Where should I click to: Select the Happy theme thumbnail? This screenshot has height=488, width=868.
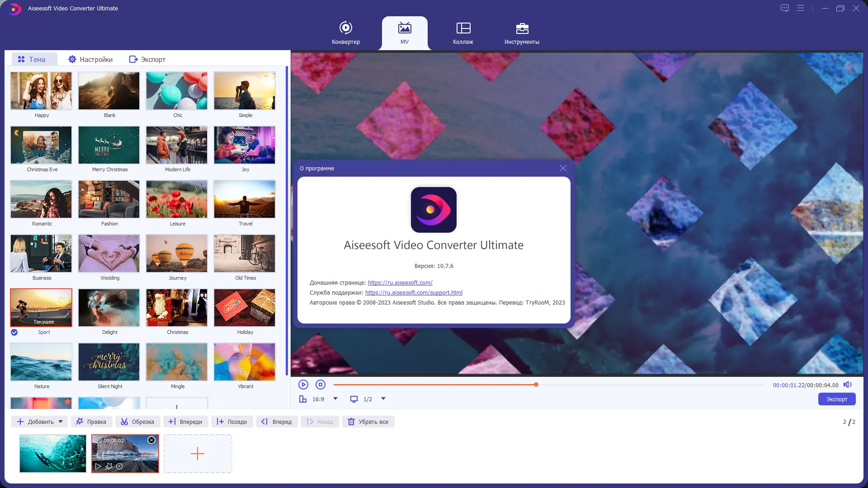point(41,90)
